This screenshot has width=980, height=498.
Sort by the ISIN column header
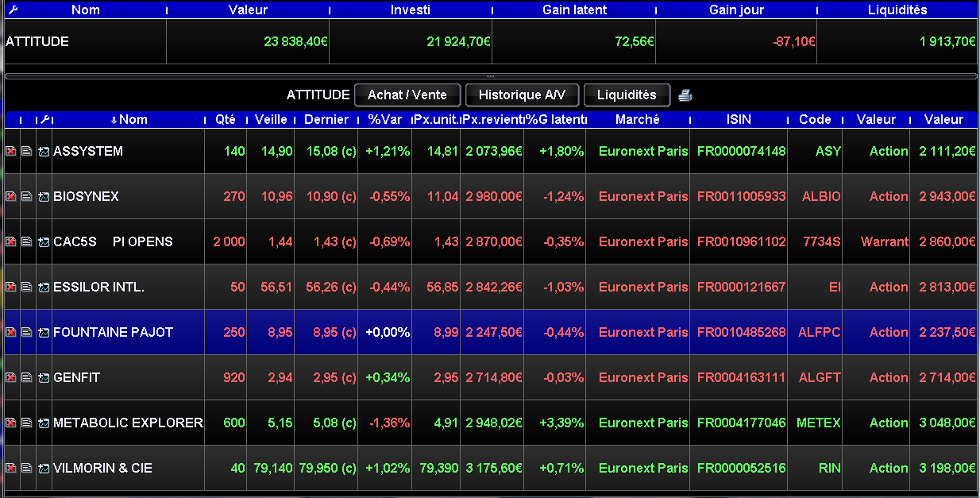point(739,119)
